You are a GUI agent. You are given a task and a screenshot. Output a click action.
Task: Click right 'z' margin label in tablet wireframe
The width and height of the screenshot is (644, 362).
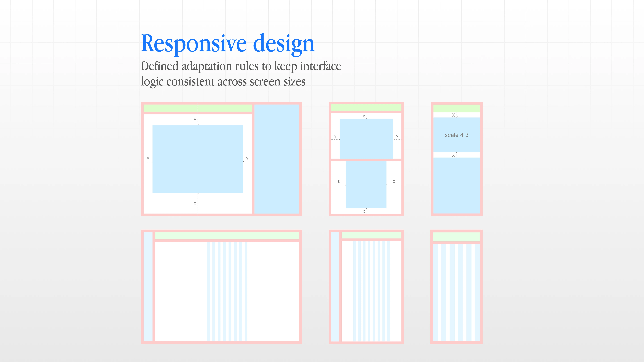[x=394, y=181]
